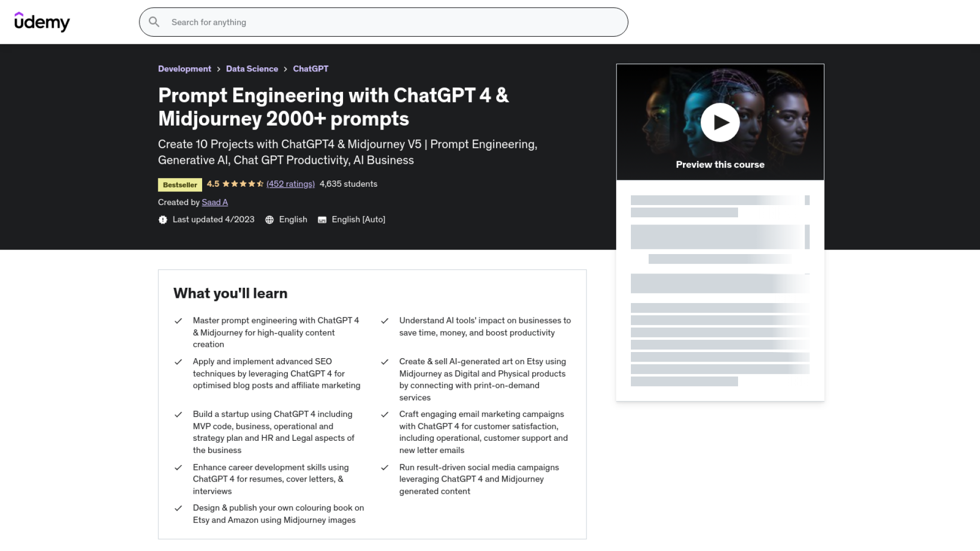Open instructor Saad A profile link

pos(214,203)
